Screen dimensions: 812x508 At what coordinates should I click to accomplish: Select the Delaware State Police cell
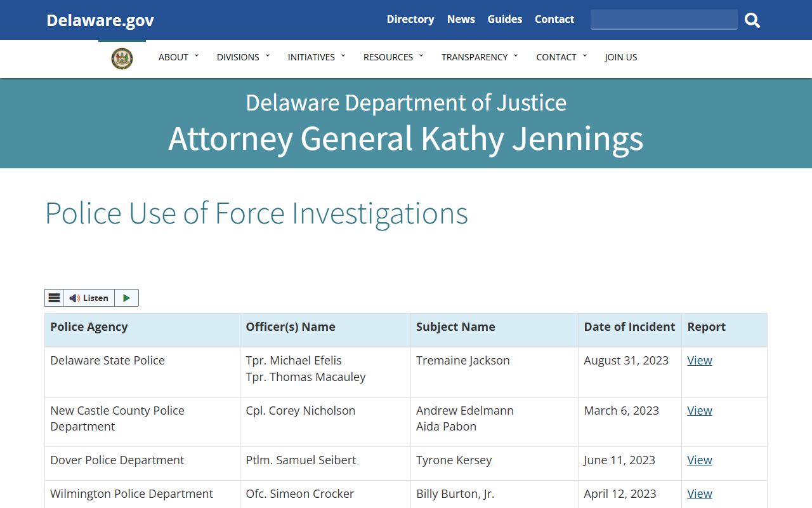(x=142, y=372)
